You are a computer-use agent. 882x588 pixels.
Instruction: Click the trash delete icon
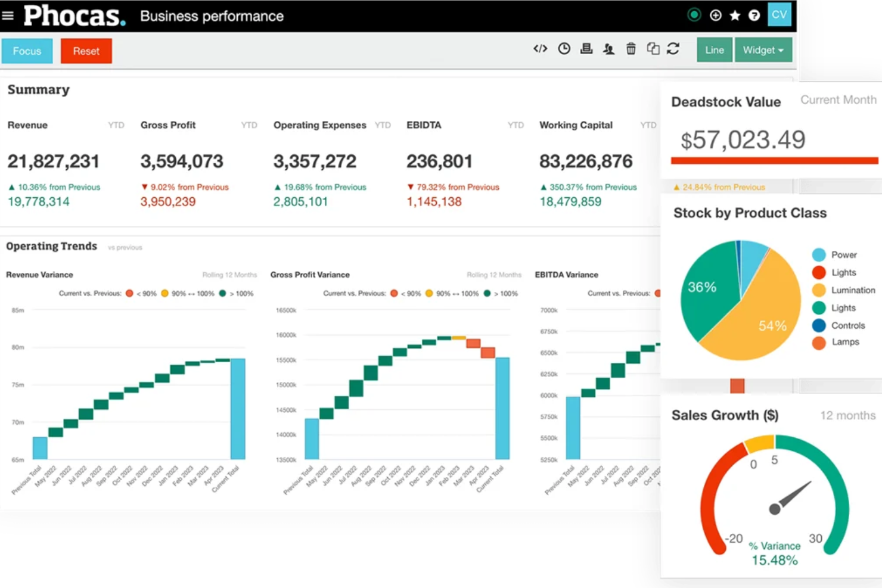click(x=631, y=48)
